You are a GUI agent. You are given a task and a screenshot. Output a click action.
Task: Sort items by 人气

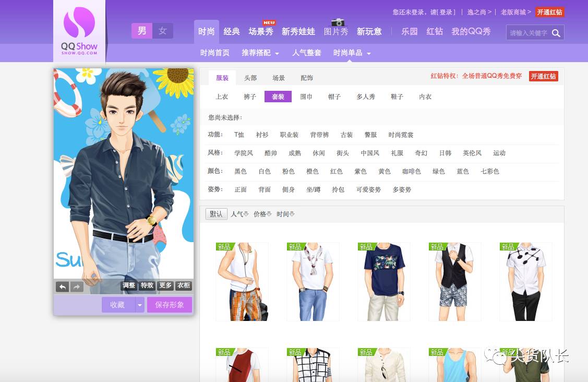239,214
